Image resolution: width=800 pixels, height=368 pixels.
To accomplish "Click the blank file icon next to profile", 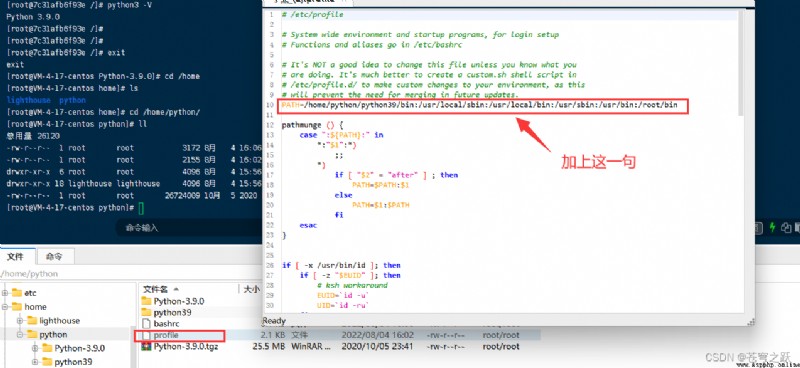I will click(x=146, y=335).
